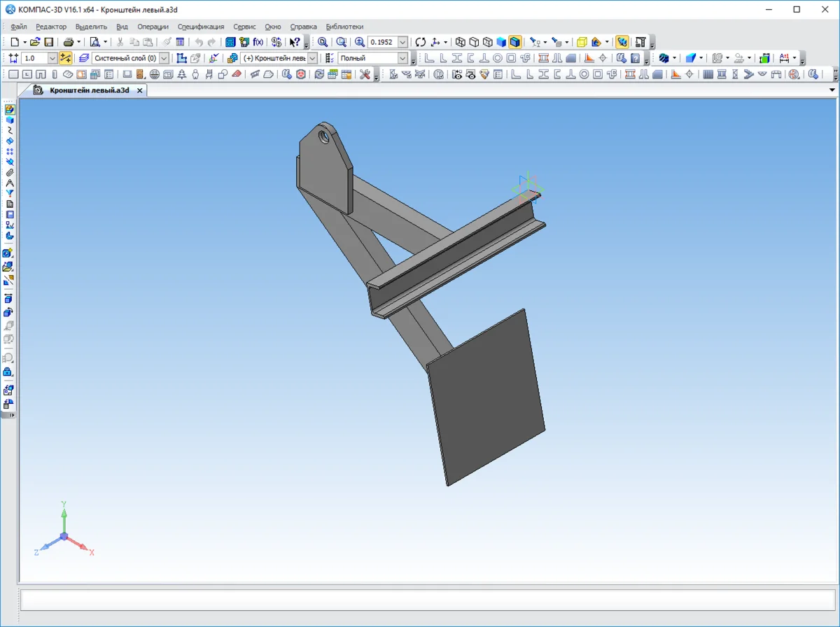Open the Полный display mode dropdown
The image size is (840, 627).
[x=402, y=58]
